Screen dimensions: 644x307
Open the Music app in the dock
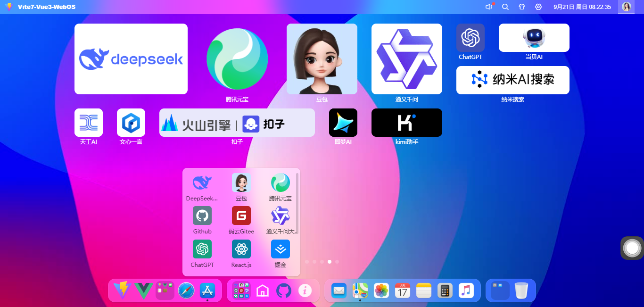[466, 290]
